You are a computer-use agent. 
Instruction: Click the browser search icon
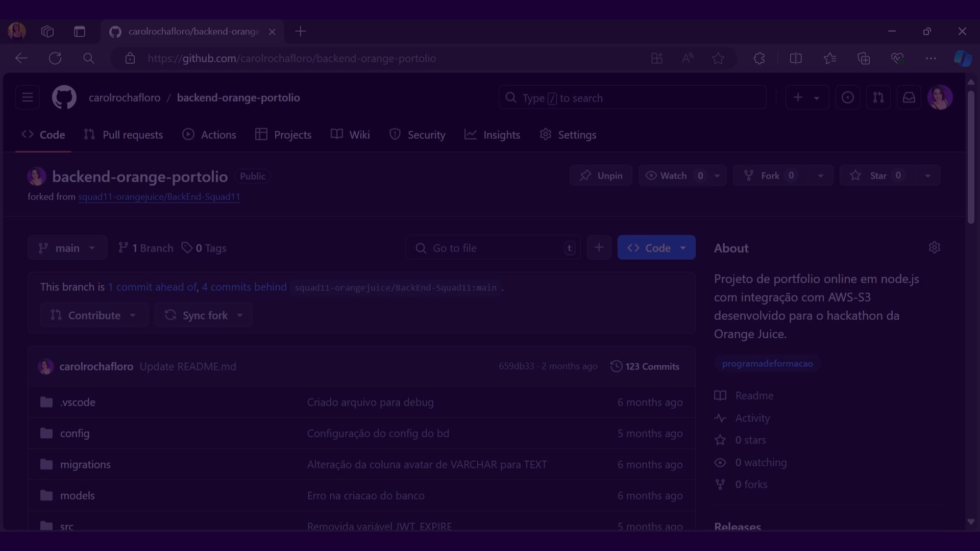tap(88, 58)
